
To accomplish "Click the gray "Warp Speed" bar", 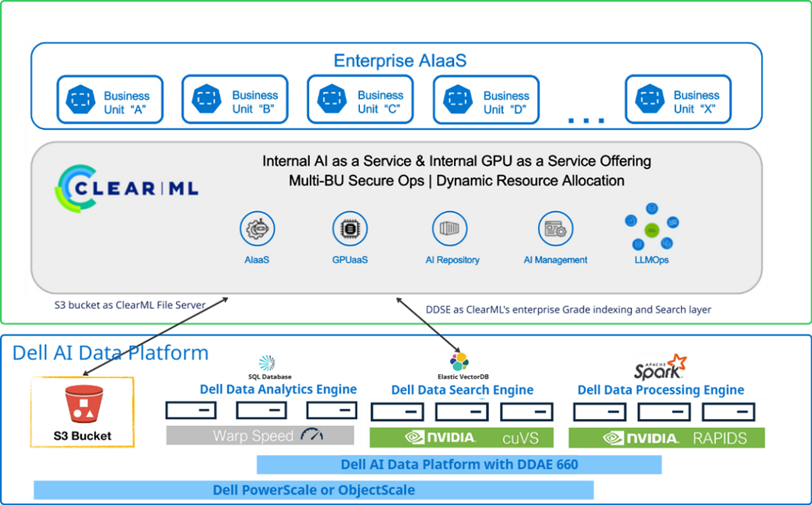I will coord(261,435).
